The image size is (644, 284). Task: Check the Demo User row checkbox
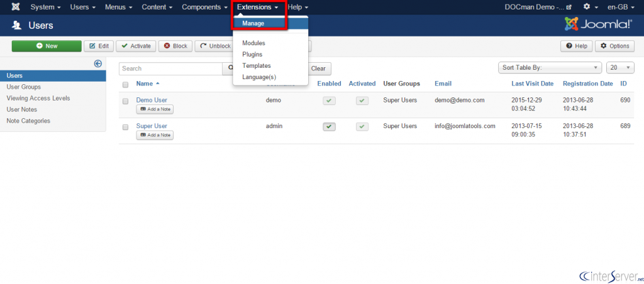click(126, 101)
